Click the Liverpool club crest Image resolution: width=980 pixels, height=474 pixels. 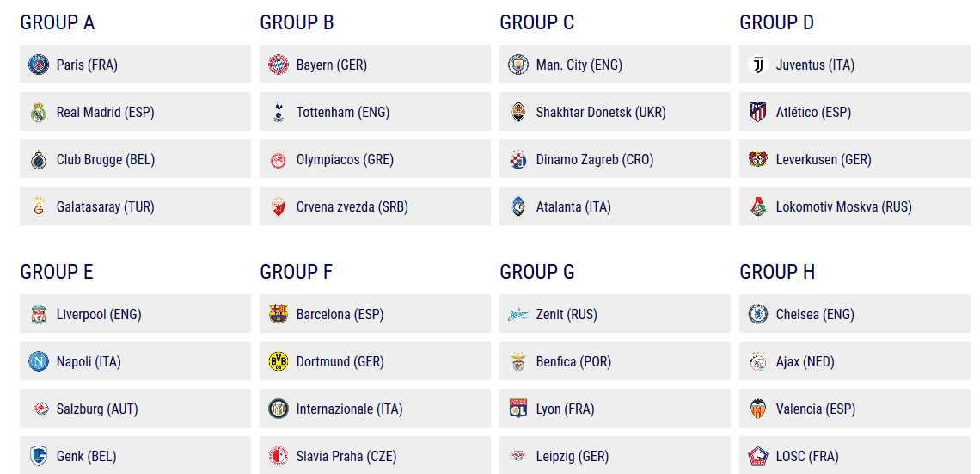[38, 314]
